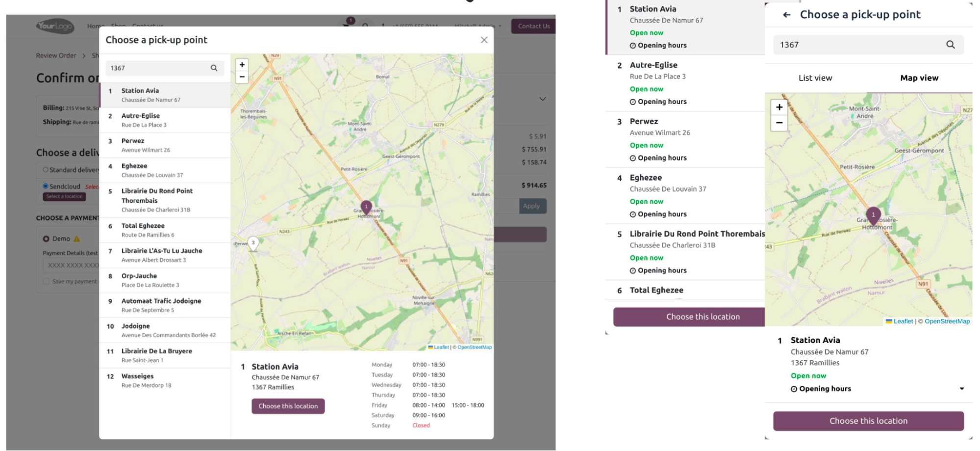The height and width of the screenshot is (451, 980).
Task: Switch to the List view tab
Action: click(x=815, y=78)
